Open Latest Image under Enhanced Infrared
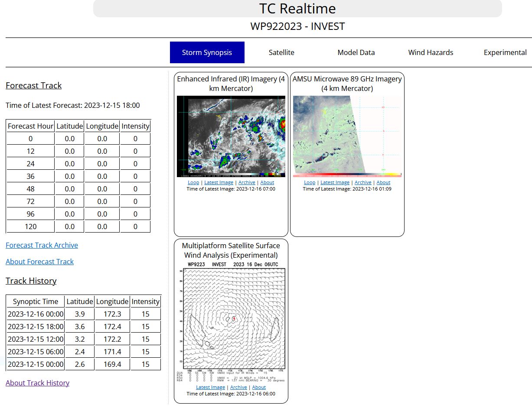 (219, 182)
